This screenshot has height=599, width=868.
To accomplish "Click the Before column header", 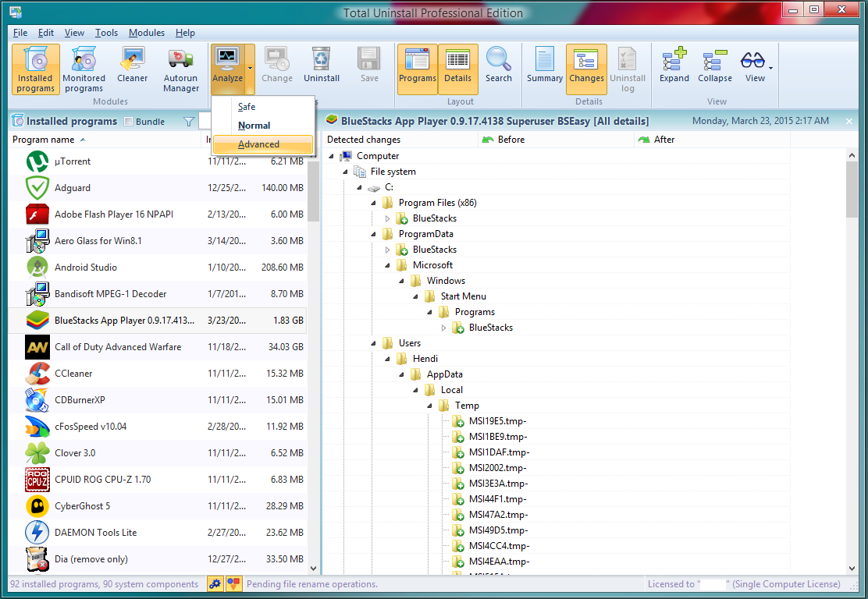I will (x=556, y=140).
